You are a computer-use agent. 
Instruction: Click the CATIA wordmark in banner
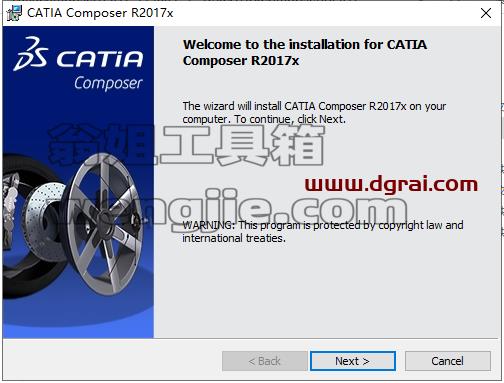[x=100, y=59]
